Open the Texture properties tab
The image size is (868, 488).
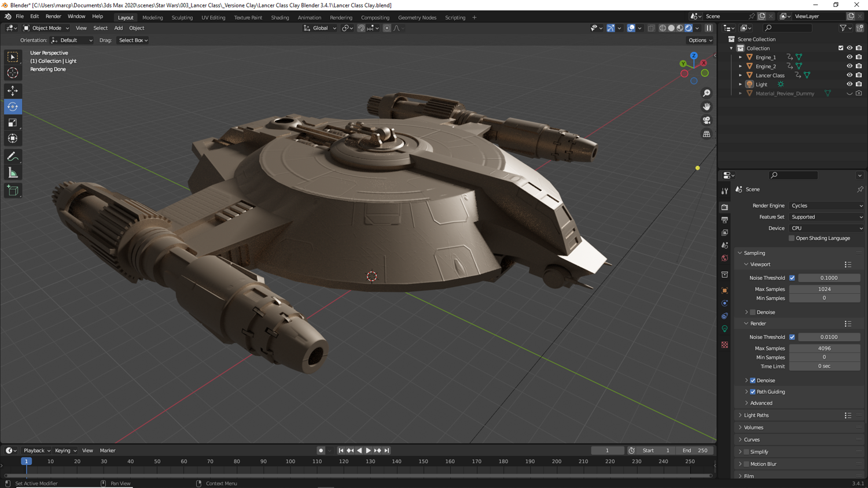(724, 345)
